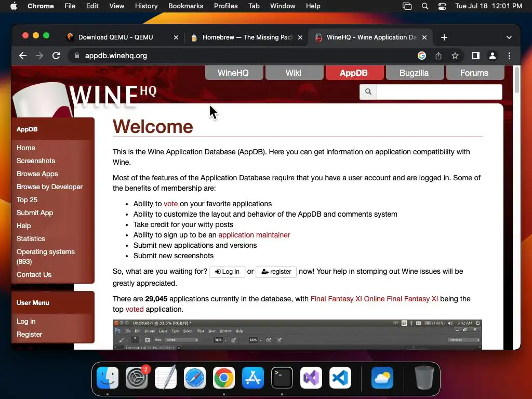
Task: Go forward using the browser forward arrow
Action: pyautogui.click(x=39, y=56)
